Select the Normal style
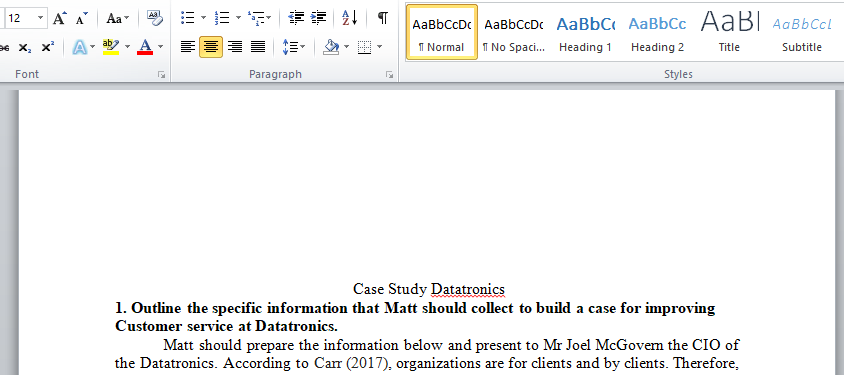Viewport: 844px width, 375px height. [441, 32]
